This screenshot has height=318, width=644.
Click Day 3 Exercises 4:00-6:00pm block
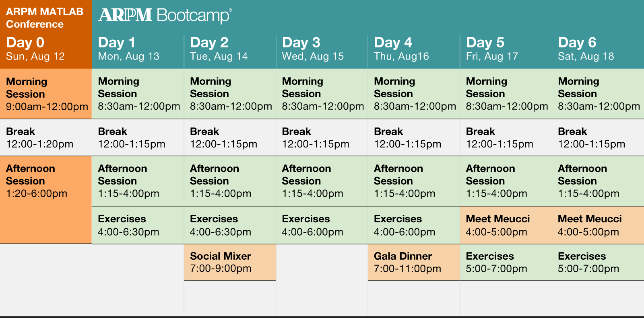(x=322, y=225)
